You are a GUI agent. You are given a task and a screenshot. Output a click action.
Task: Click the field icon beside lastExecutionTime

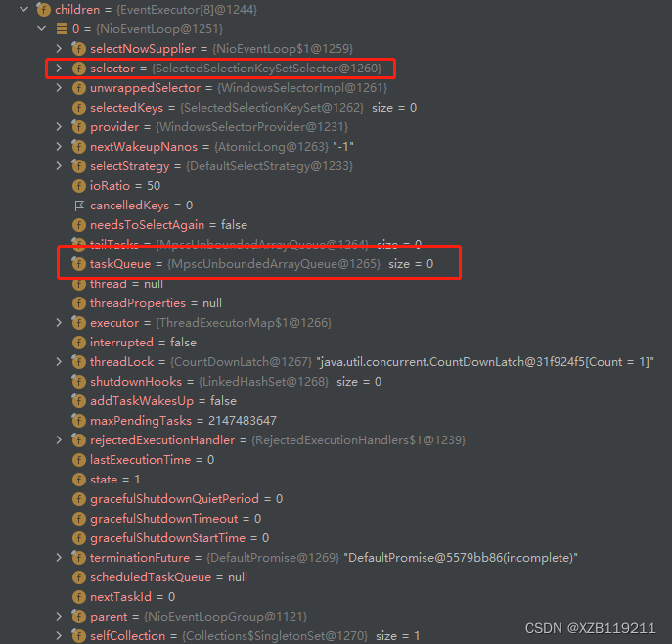pyautogui.click(x=79, y=460)
